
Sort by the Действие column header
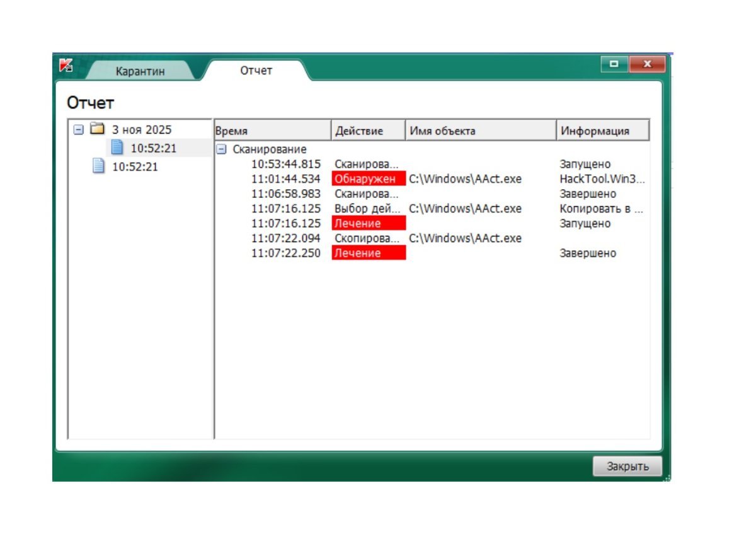coord(368,131)
